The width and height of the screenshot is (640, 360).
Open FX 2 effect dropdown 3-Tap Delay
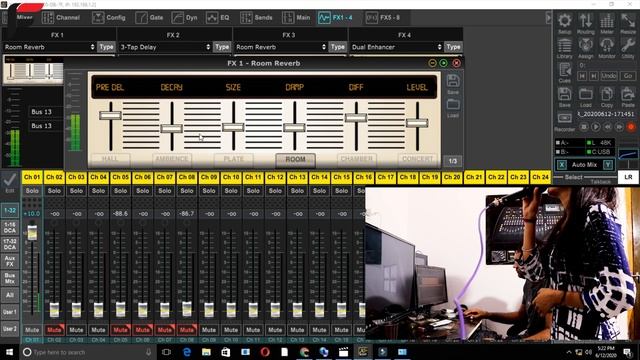pos(165,47)
